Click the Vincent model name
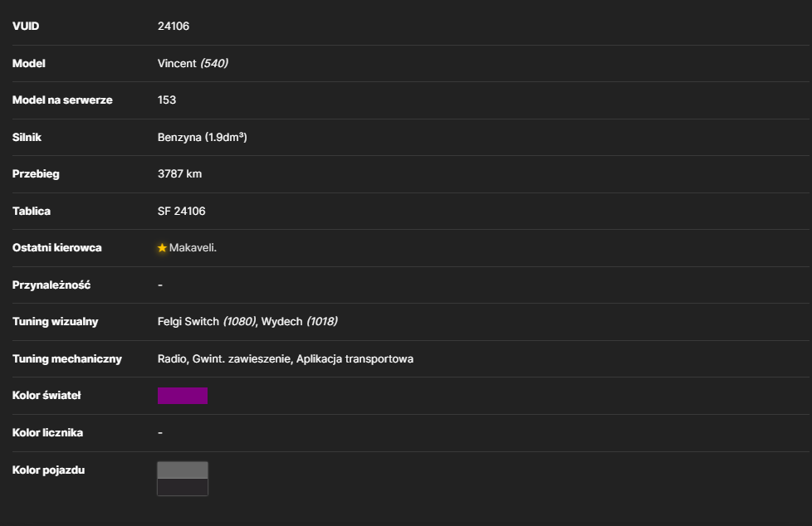The image size is (812, 526). click(177, 63)
